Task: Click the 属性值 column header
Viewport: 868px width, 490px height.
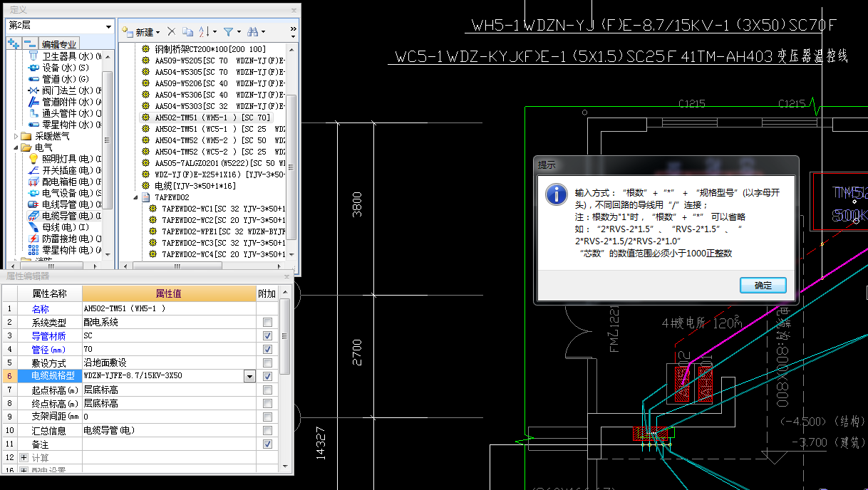Action: 169,293
